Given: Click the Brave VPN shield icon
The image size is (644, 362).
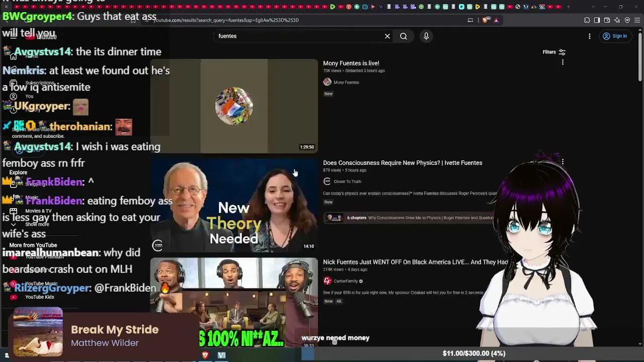Looking at the screenshot, I should pyautogui.click(x=627, y=20).
